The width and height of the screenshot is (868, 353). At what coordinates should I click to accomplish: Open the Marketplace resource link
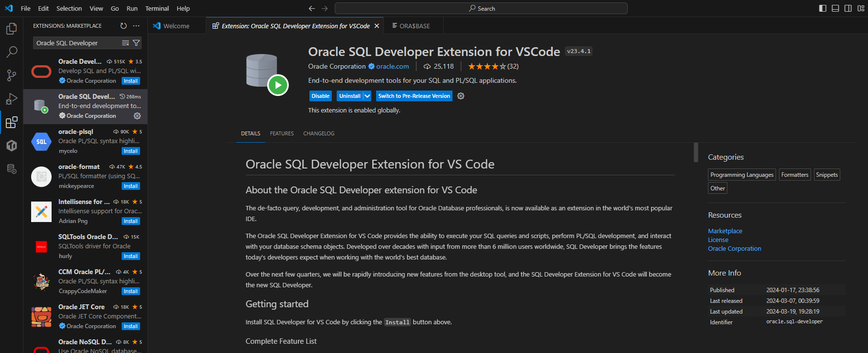(725, 231)
